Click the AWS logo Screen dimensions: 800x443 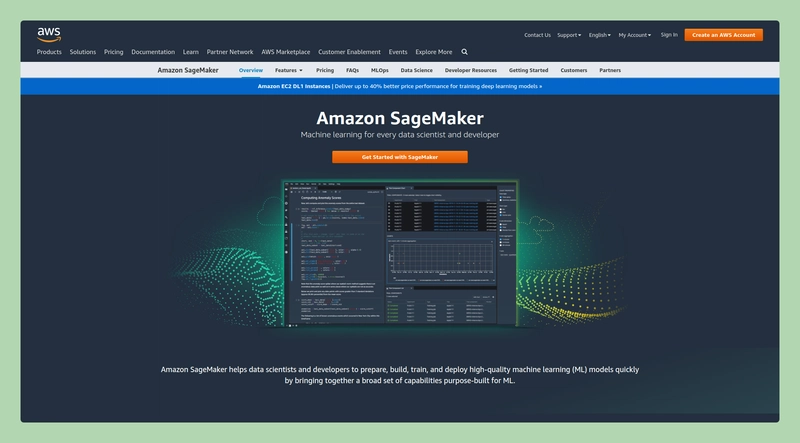pos(49,35)
